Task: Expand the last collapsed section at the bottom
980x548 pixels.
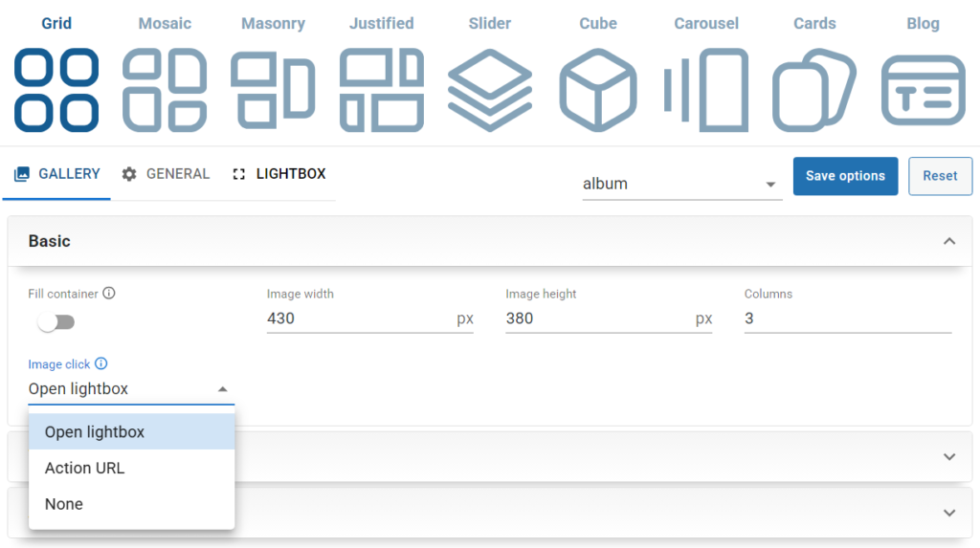Action: coord(948,513)
